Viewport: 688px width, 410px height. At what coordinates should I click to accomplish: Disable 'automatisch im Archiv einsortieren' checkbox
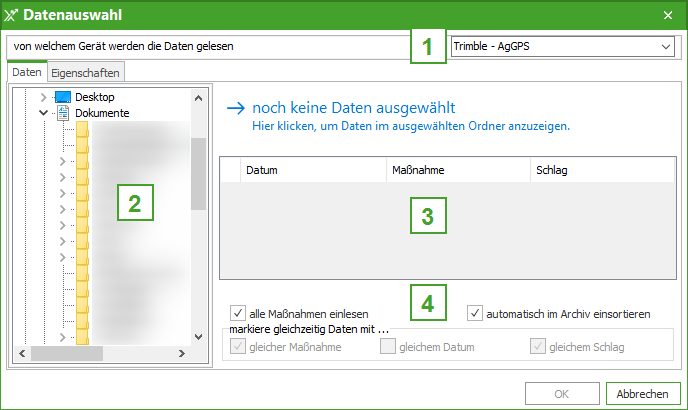click(475, 313)
